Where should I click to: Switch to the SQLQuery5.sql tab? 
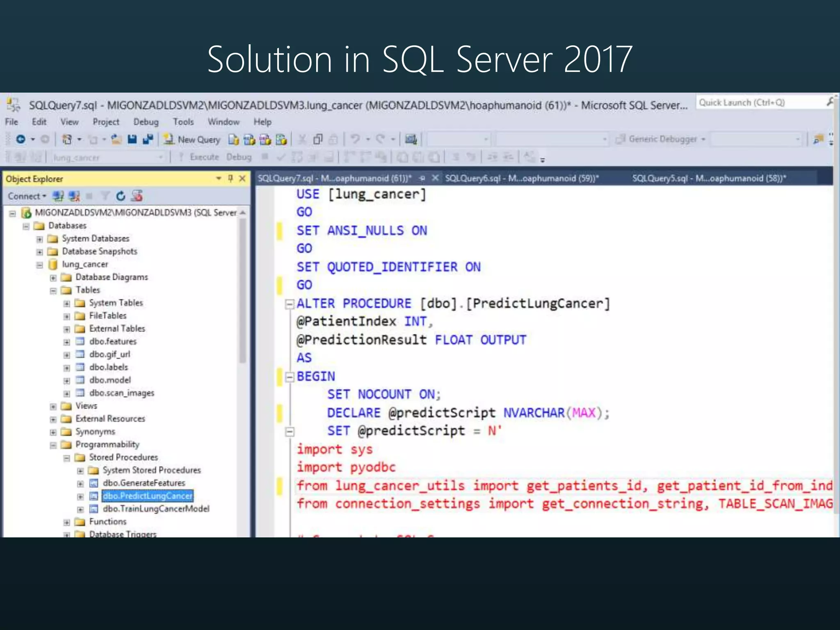pyautogui.click(x=709, y=178)
